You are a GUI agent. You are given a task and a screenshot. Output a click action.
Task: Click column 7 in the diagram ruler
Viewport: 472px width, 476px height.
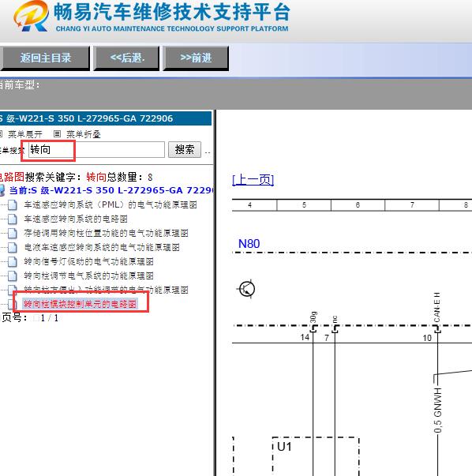(412, 205)
